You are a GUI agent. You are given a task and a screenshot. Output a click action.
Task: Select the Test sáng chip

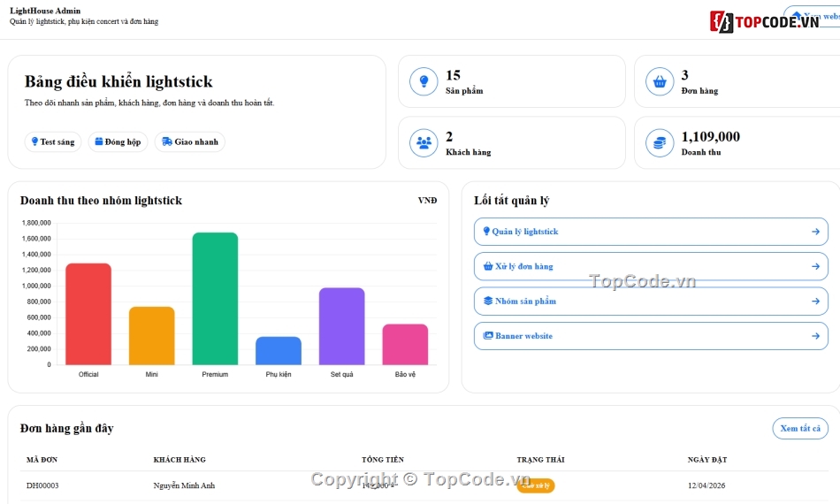click(52, 142)
